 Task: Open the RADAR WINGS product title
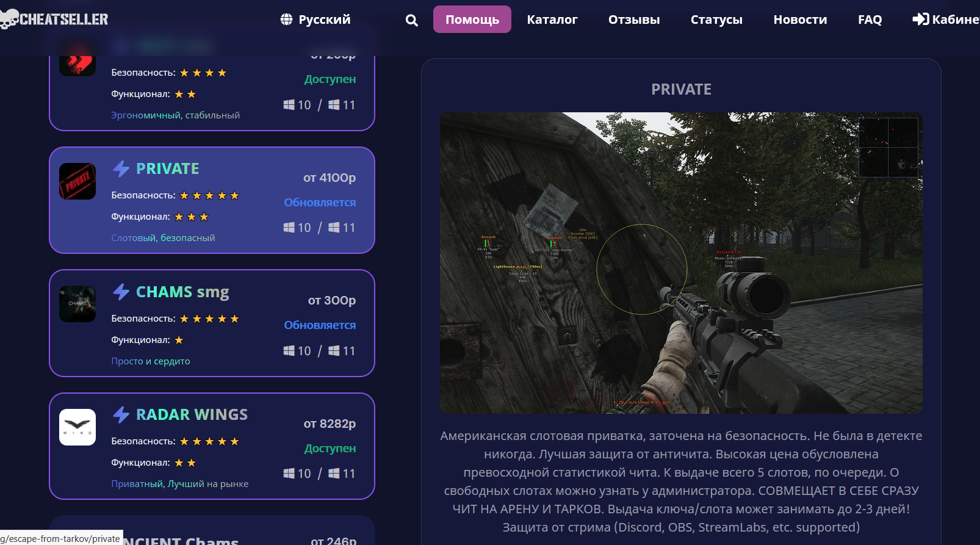(x=192, y=414)
